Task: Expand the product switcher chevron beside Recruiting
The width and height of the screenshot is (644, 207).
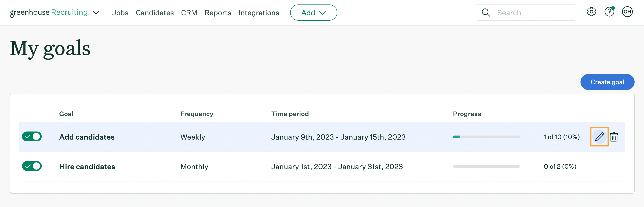Action: point(96,13)
